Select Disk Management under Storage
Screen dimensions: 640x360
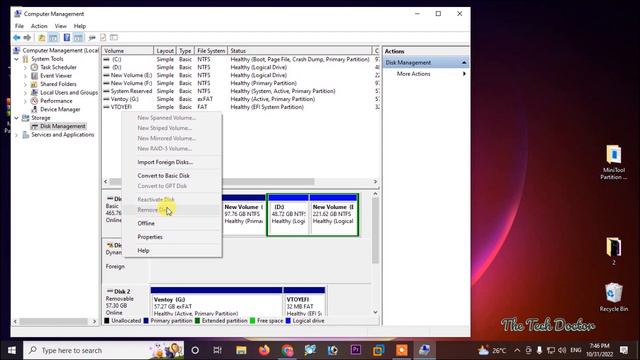(x=63, y=126)
